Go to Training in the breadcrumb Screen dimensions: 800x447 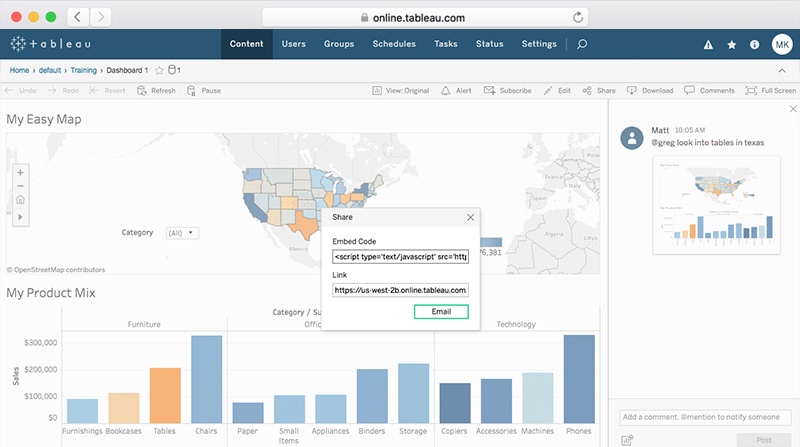tap(83, 70)
